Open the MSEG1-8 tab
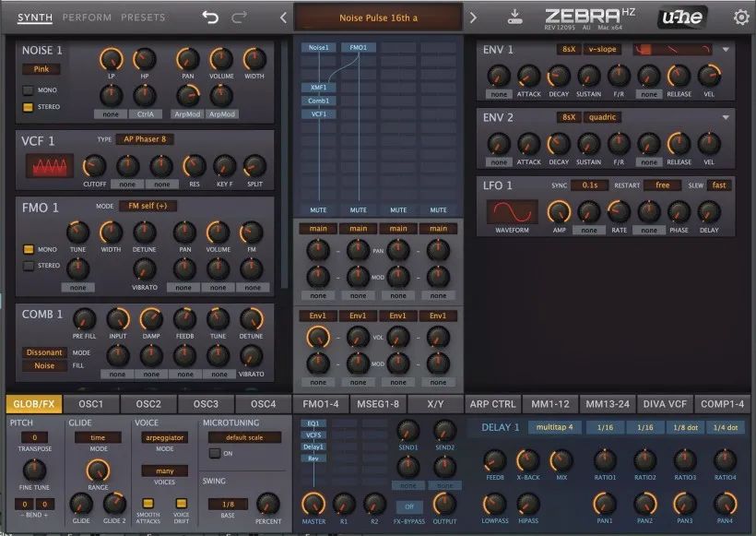 point(378,404)
